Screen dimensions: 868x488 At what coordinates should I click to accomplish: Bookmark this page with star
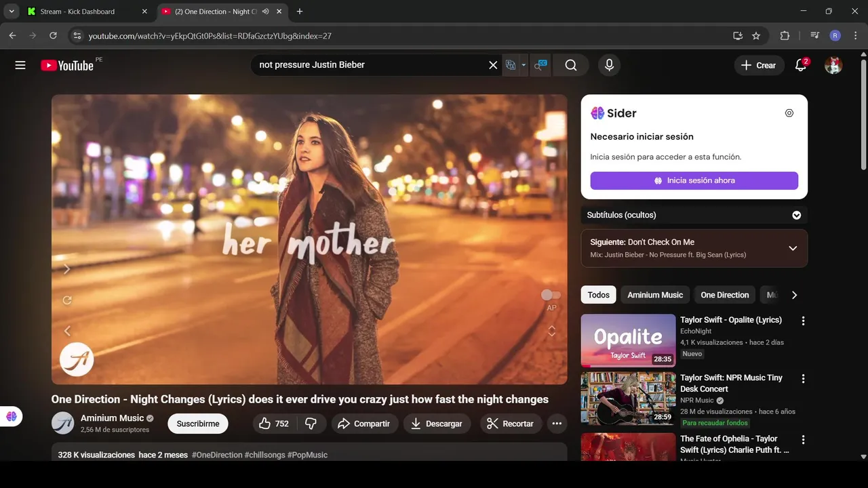756,36
